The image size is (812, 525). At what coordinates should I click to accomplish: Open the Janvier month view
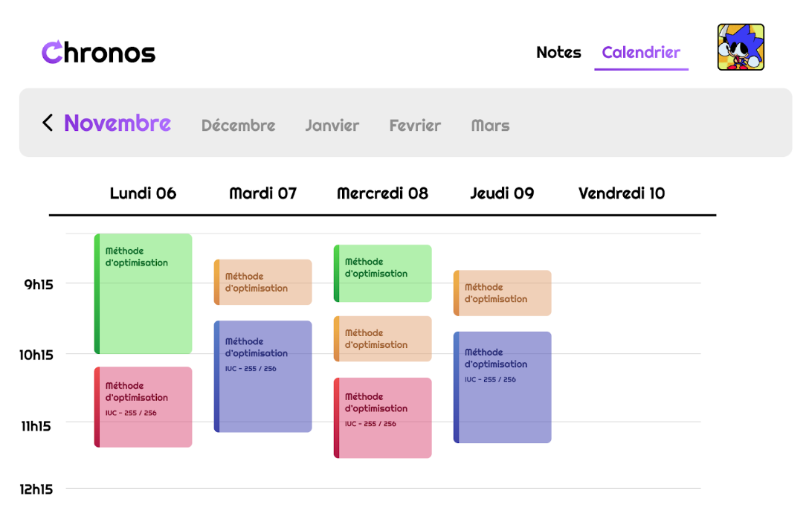[x=332, y=125]
